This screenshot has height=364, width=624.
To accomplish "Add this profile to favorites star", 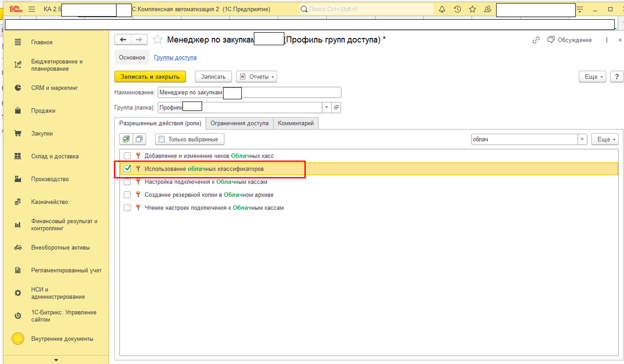I will [158, 40].
